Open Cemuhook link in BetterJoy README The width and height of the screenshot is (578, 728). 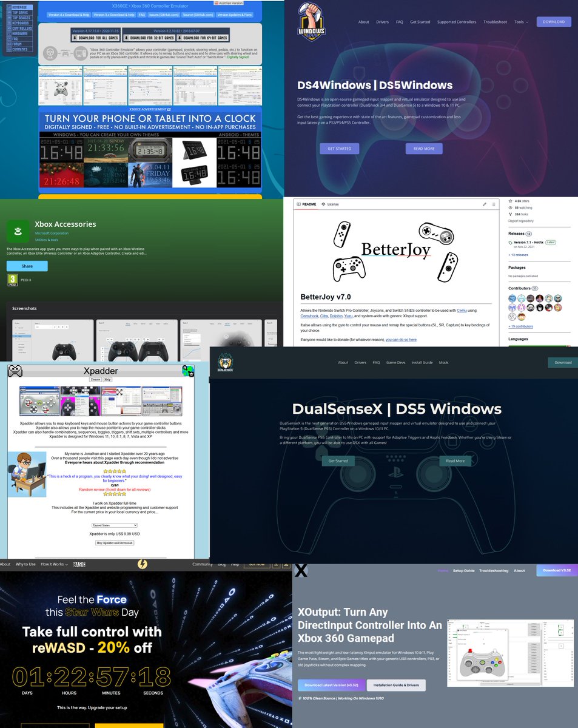tap(311, 315)
